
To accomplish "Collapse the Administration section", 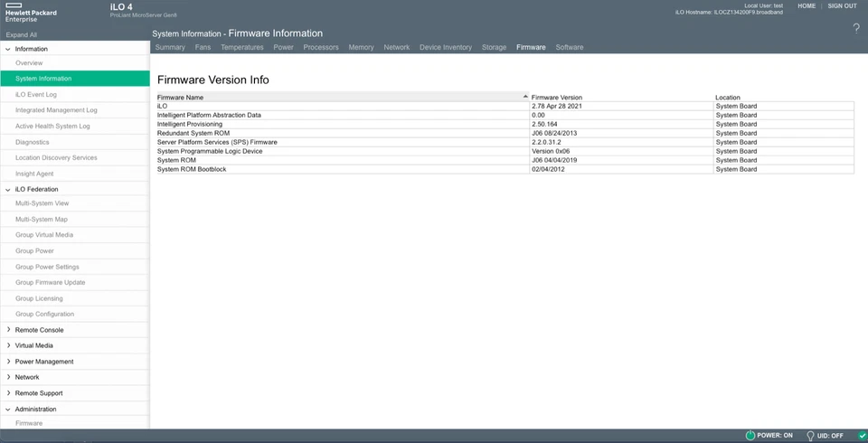I will [8, 410].
